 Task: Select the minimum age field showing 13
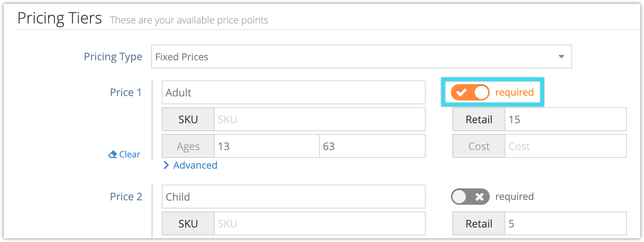tap(267, 146)
